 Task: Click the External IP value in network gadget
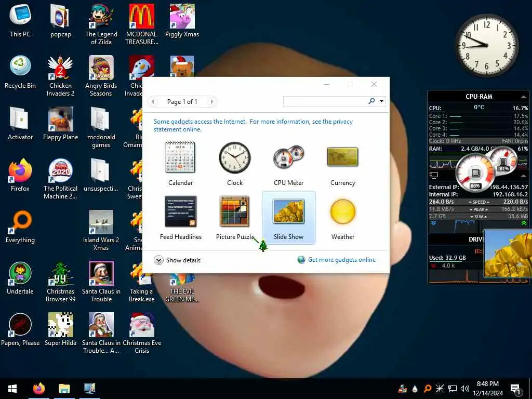click(x=509, y=187)
